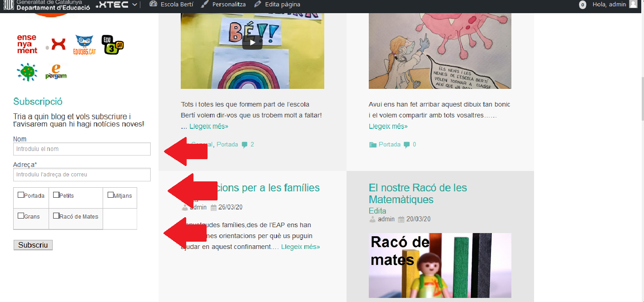This screenshot has width=644, height=302.
Task: Open the comments notification bubble
Action: point(582,5)
